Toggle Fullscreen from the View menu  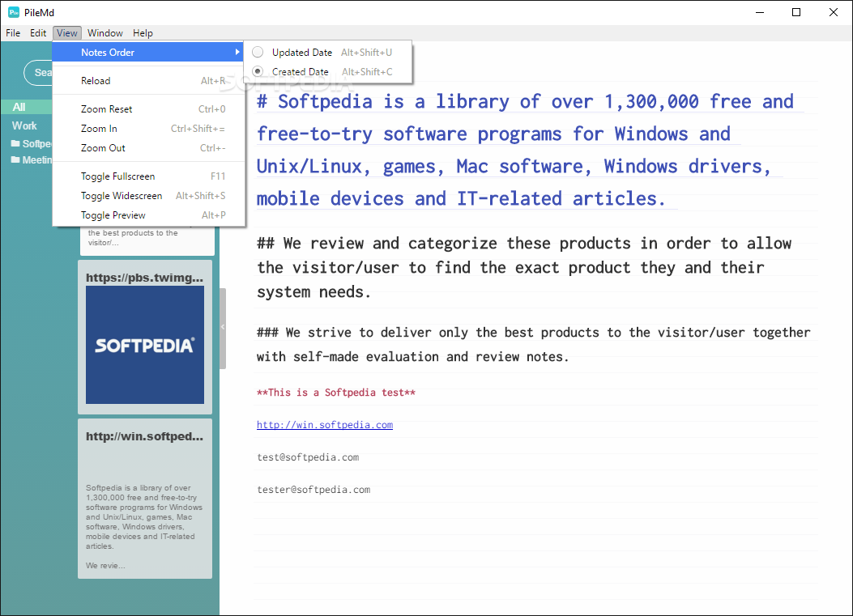point(148,176)
